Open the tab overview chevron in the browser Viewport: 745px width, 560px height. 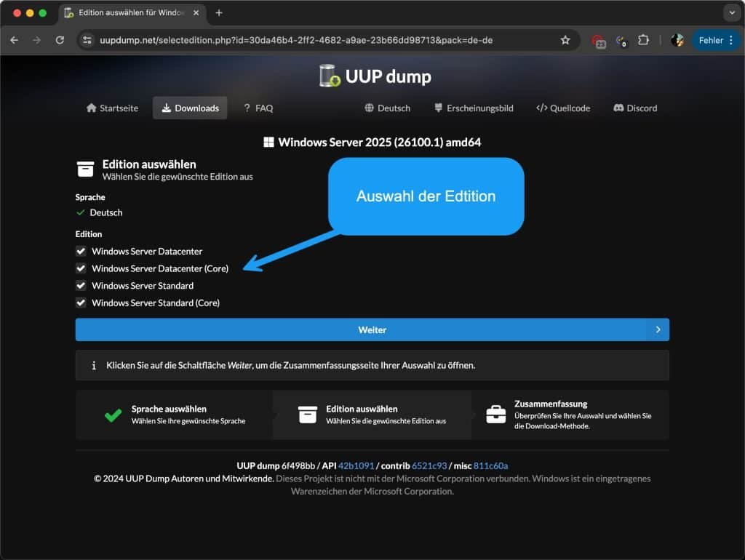732,12
